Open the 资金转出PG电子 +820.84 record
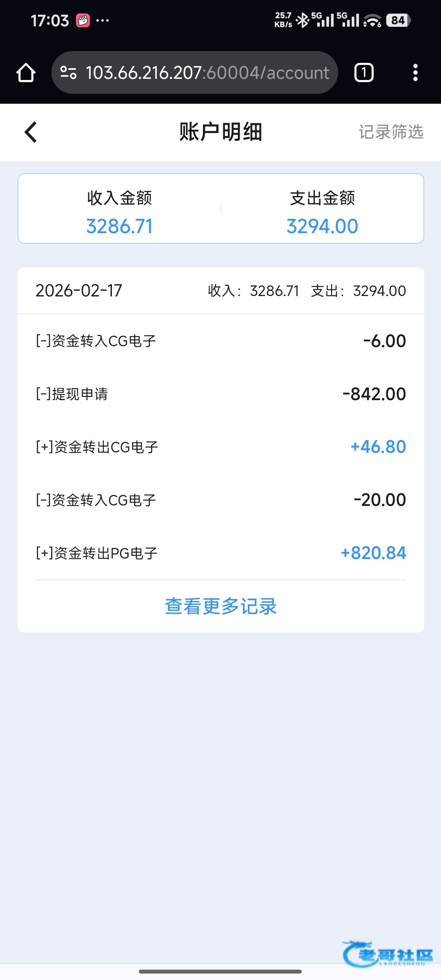Screen dimensions: 441x980 coord(220,553)
